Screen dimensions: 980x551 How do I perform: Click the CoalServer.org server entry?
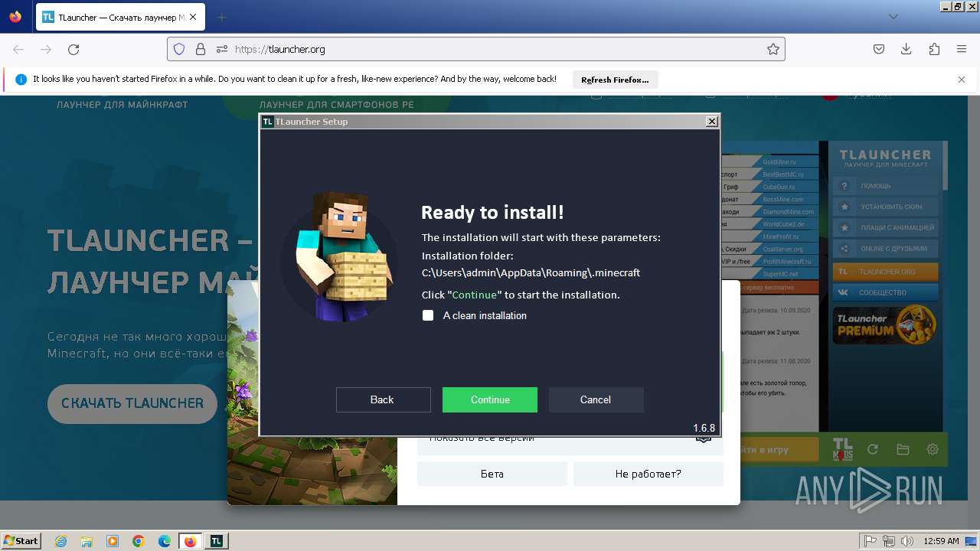click(x=782, y=249)
